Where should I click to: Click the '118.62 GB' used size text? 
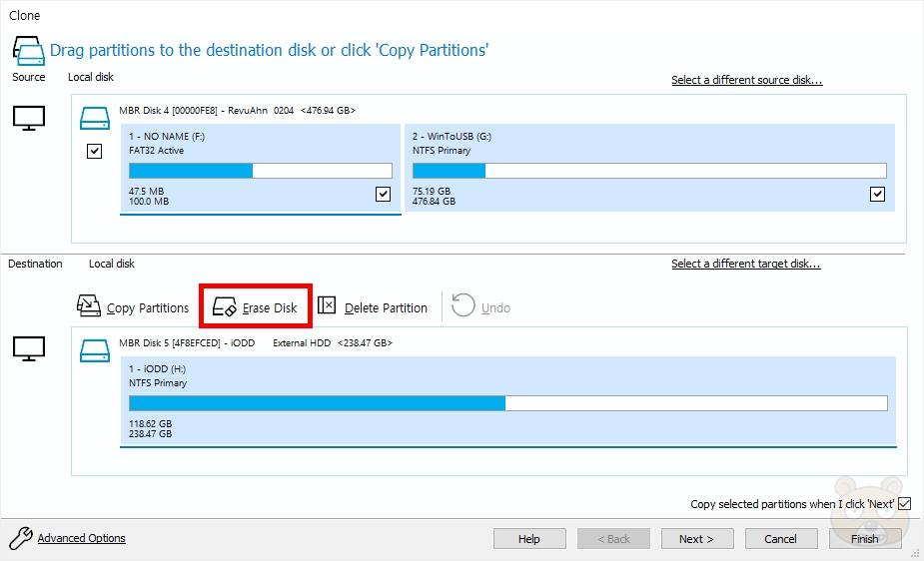coord(150,424)
